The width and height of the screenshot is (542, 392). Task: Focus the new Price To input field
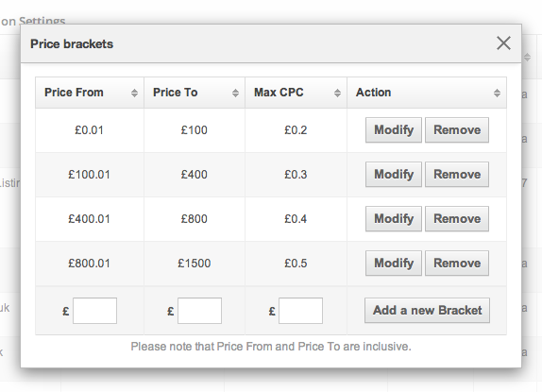(199, 311)
